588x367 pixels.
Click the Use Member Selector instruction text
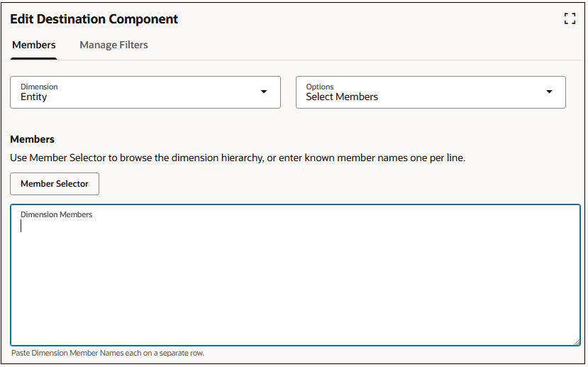[238, 158]
